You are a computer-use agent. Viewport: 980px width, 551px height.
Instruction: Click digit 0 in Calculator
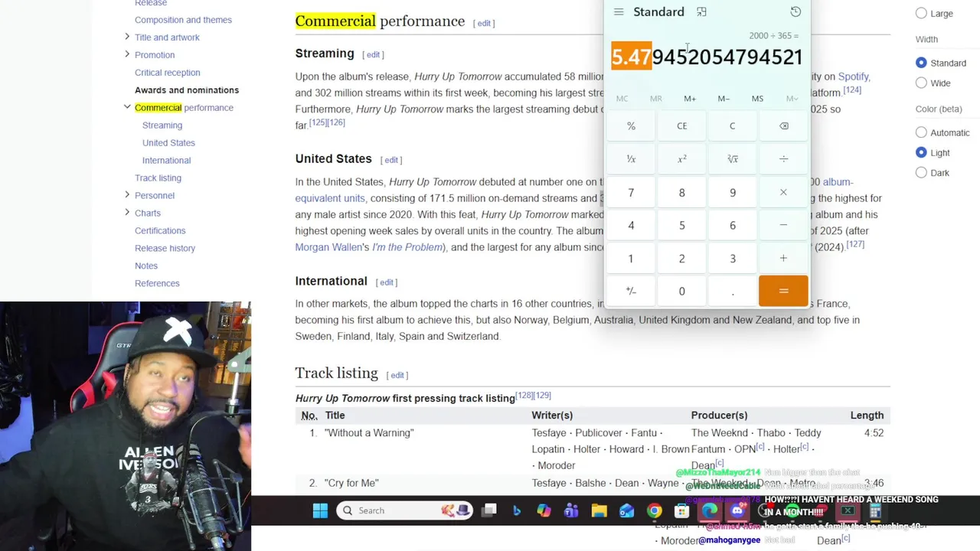[681, 291]
